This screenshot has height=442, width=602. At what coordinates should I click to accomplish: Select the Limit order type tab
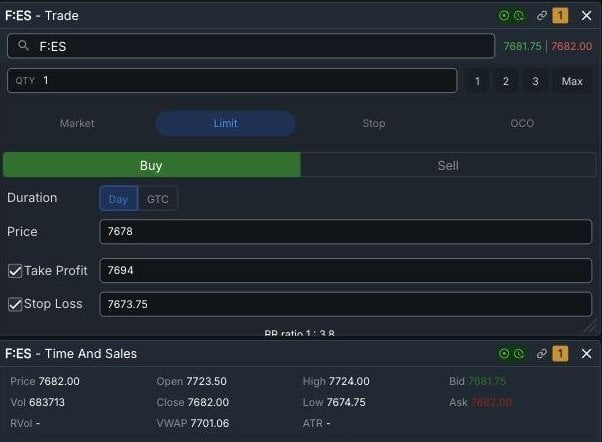pos(225,123)
